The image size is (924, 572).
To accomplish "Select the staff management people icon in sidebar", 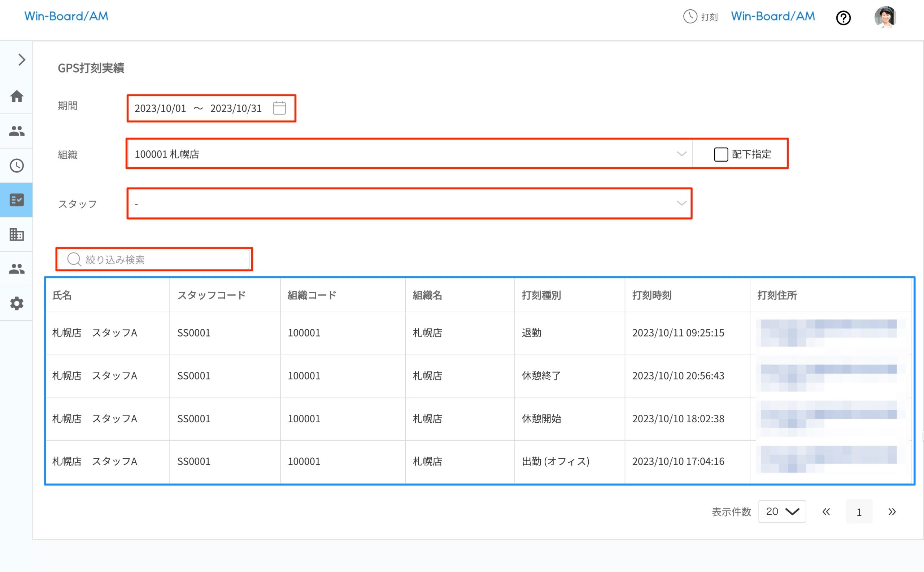I will 16,131.
